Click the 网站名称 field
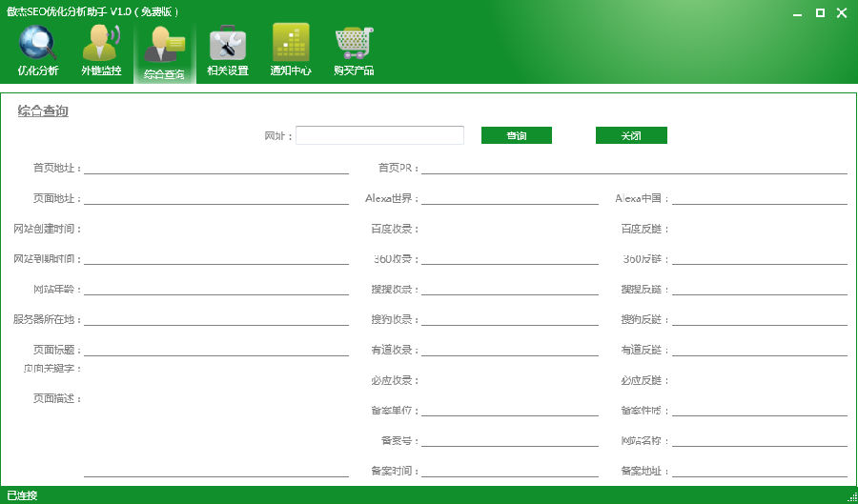This screenshot has width=858, height=504. (x=760, y=440)
